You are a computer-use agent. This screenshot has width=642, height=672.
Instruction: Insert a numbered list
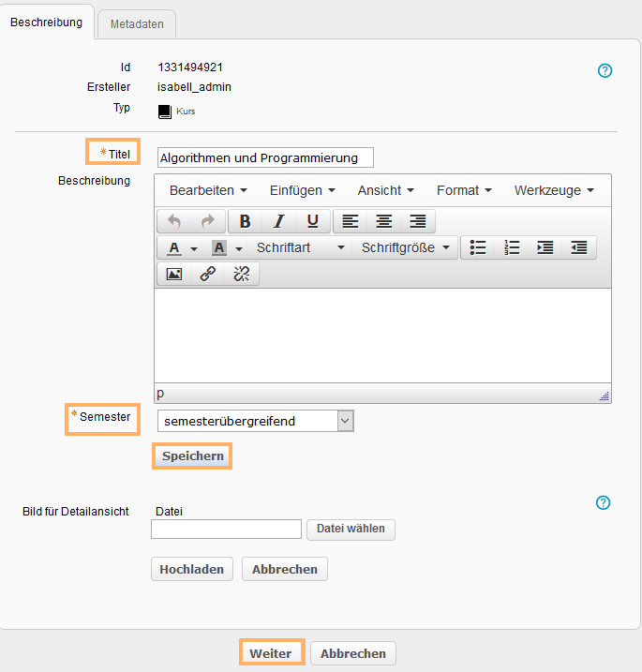click(512, 247)
